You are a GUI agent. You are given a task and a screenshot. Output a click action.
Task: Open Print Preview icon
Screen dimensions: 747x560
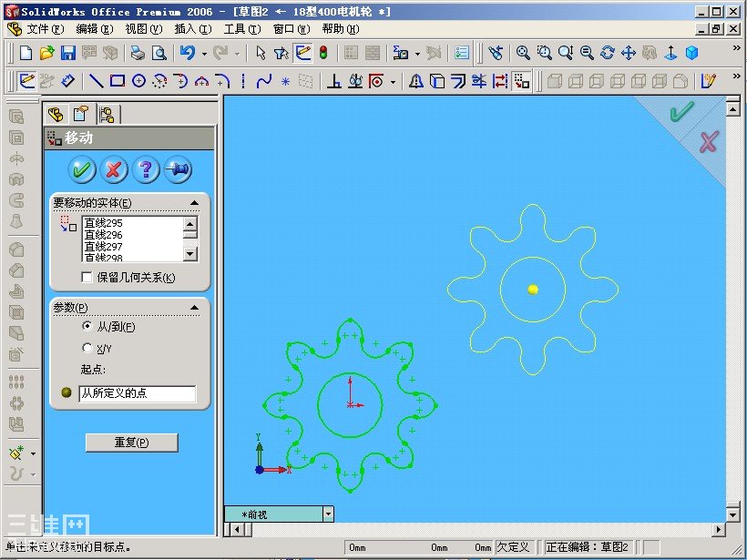click(x=159, y=53)
